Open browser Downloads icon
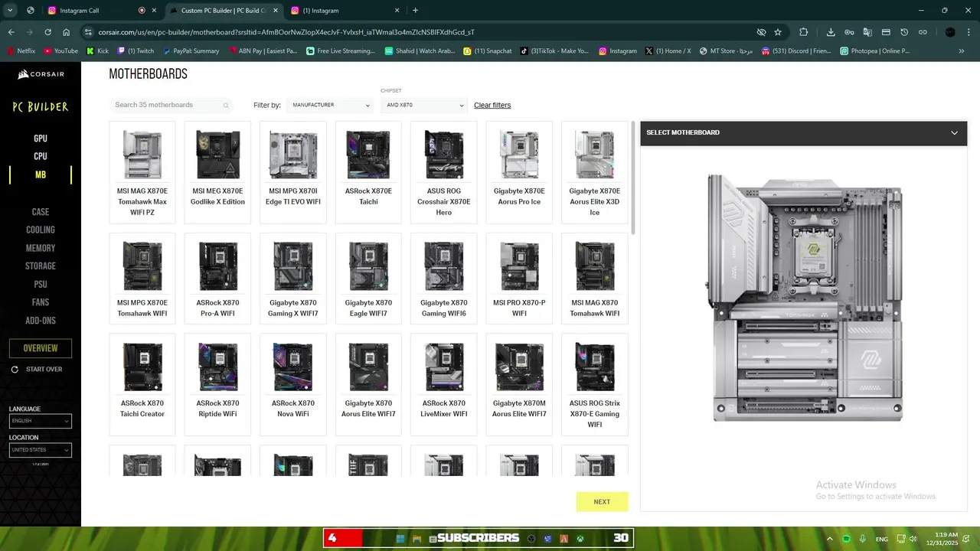Viewport: 980px width, 551px height. point(831,32)
